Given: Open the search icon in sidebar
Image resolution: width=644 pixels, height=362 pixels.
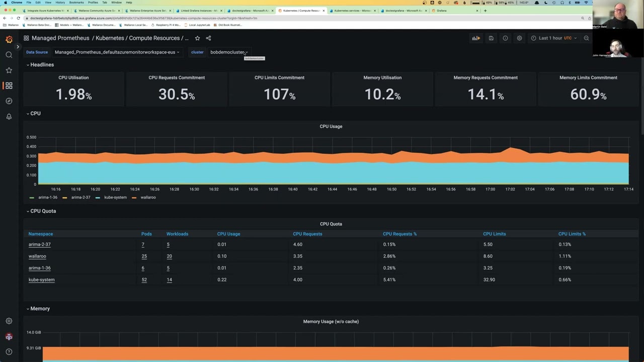Looking at the screenshot, I should click(x=9, y=55).
